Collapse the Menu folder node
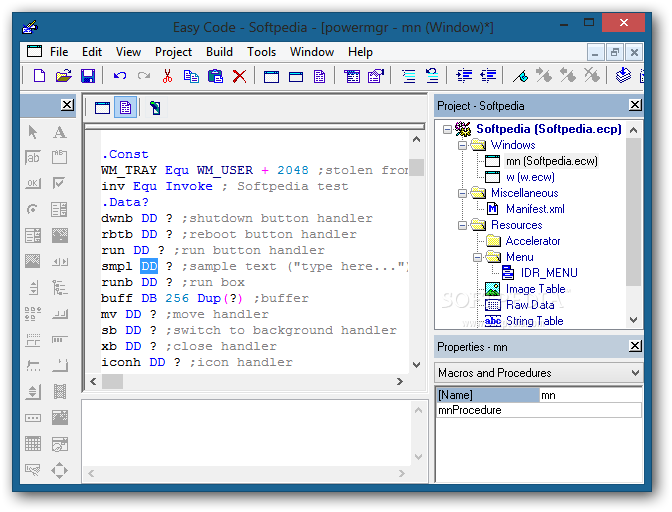The height and width of the screenshot is (512, 672). click(477, 257)
